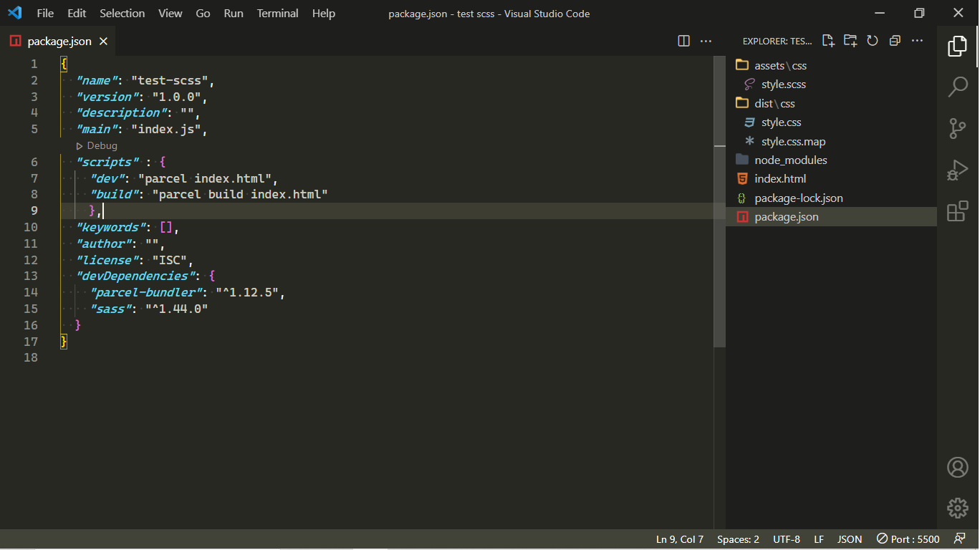Image resolution: width=980 pixels, height=550 pixels.
Task: Click the Port : 5500 live server button
Action: click(x=908, y=539)
